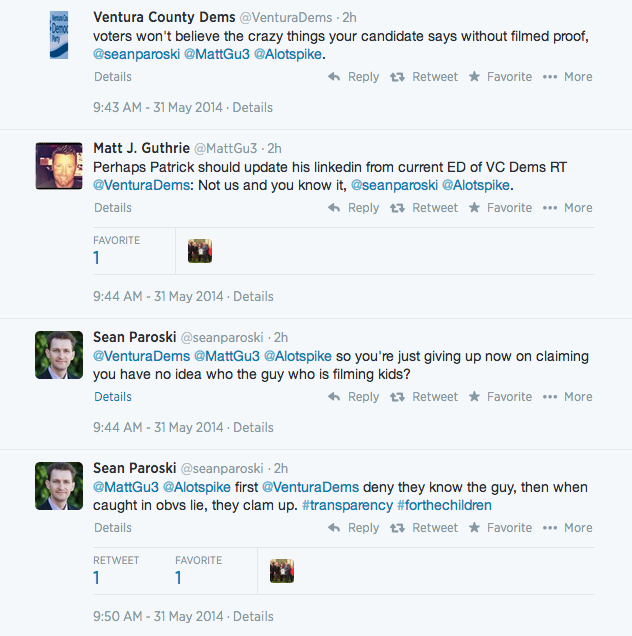The height and width of the screenshot is (636, 632).
Task: Open More menu on Sean Paroski's last tweet
Action: click(568, 528)
